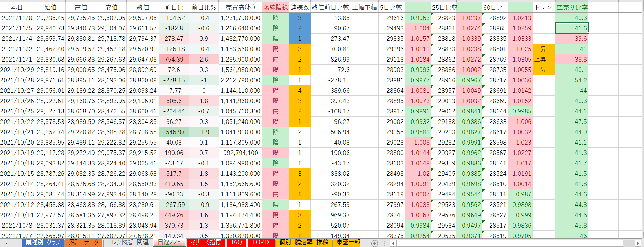The width and height of the screenshot is (644, 247).
Task: Select the 高値 header cell
Action: [x=81, y=7]
